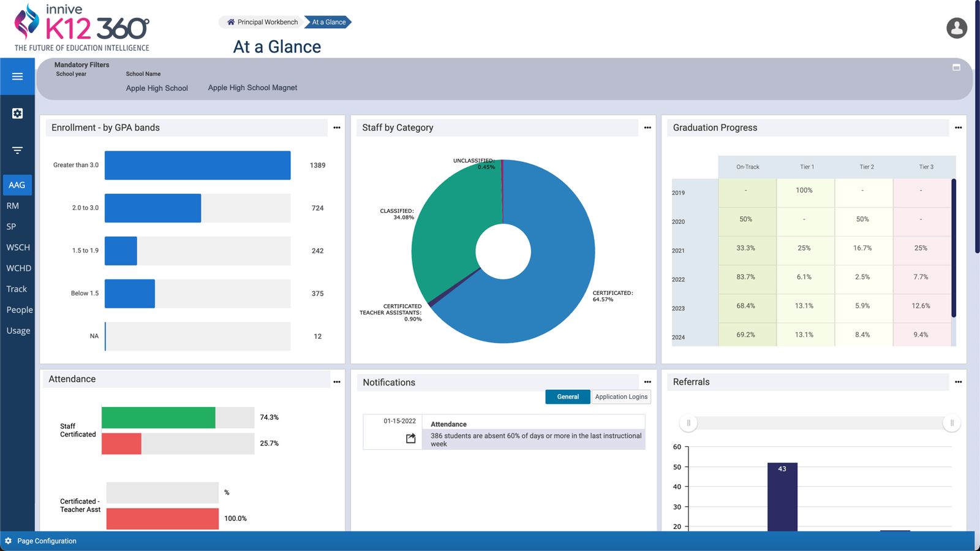Open the hamburger menu in sidebar
Viewport: 980px width, 551px height.
(x=17, y=77)
